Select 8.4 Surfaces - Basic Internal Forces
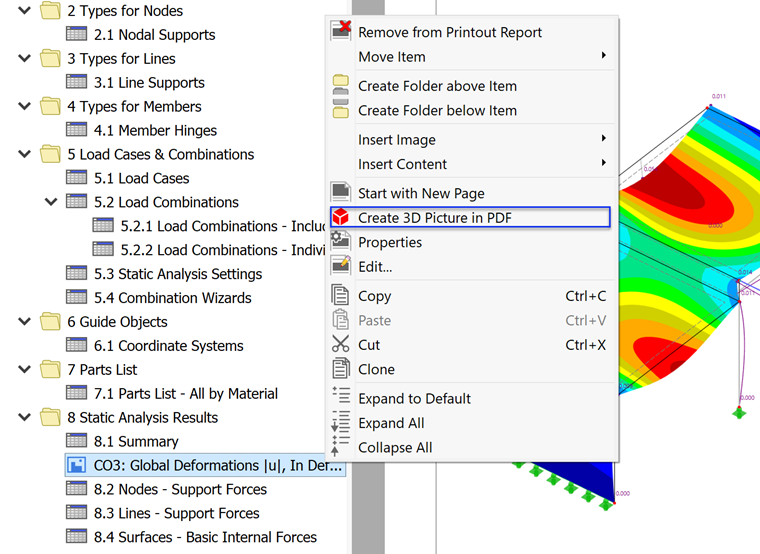 pyautogui.click(x=205, y=537)
